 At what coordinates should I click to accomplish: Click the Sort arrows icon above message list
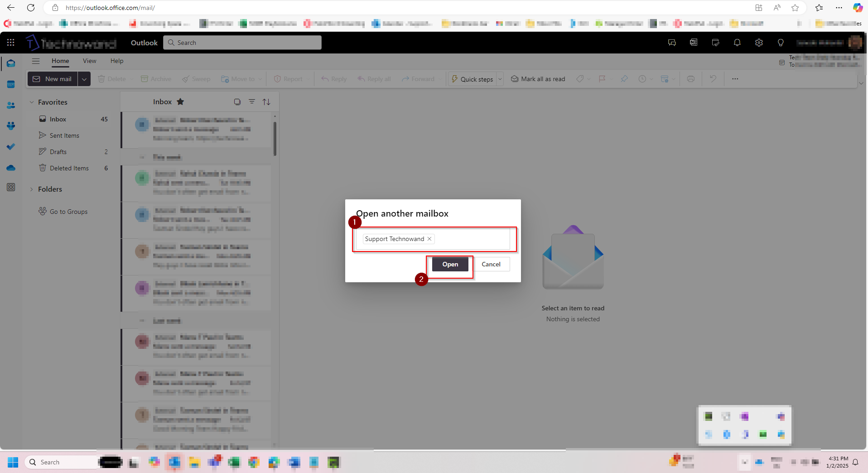(x=266, y=102)
